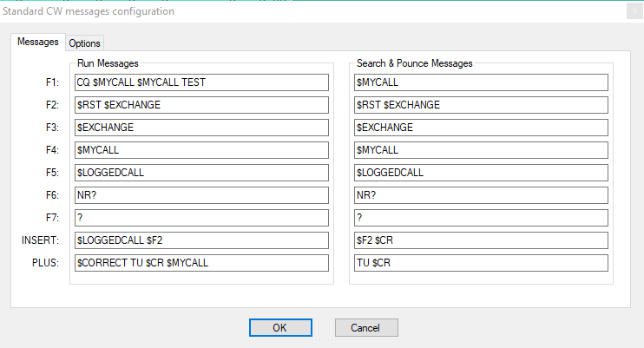This screenshot has width=644, height=348.
Task: Focus the Run F3 $EXCHANGE field
Action: tap(202, 128)
